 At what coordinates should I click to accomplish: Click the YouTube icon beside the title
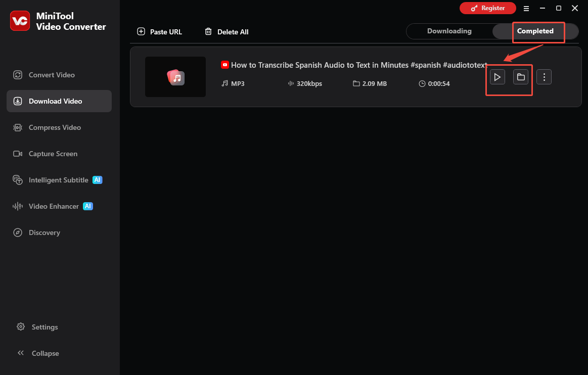pos(224,65)
